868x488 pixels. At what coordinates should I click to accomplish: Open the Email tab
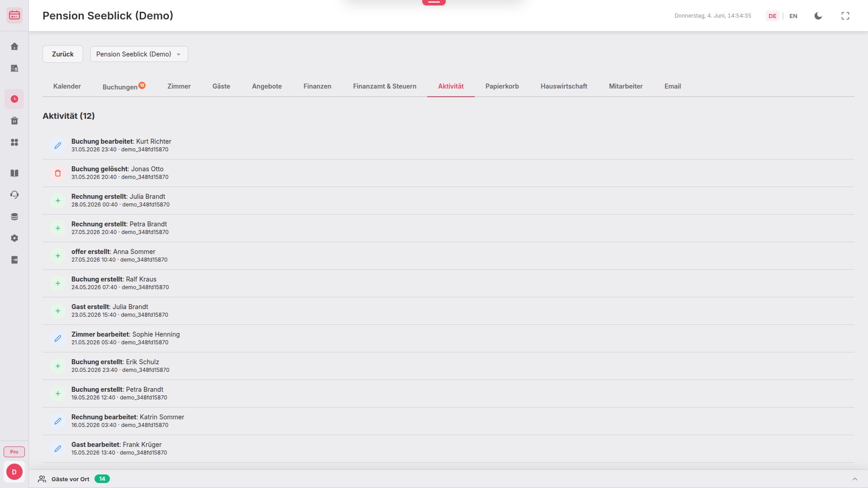click(673, 86)
